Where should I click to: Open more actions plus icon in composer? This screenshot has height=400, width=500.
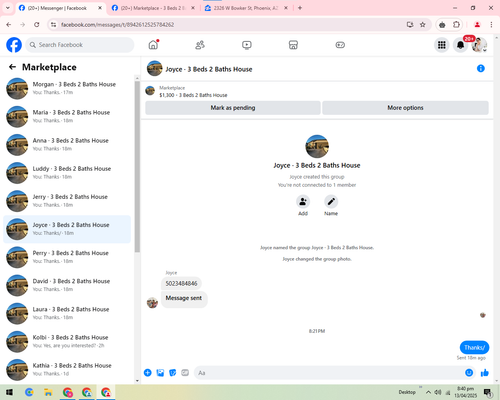(x=148, y=373)
